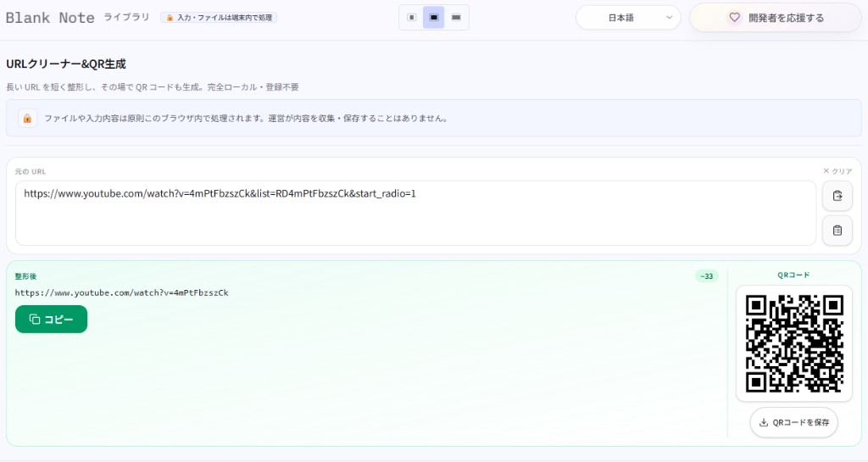This screenshot has width=868, height=462.
Task: Click the QRコードを保存 button
Action: pos(793,423)
